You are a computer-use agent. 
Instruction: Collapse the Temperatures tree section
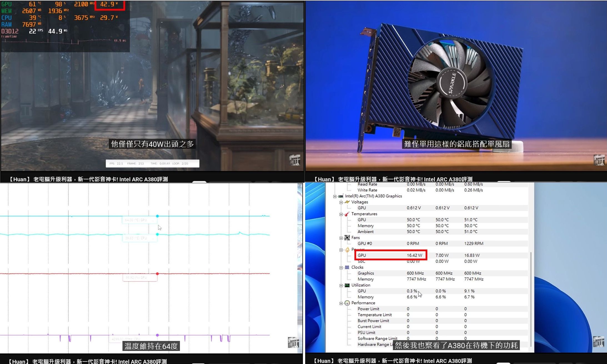pyautogui.click(x=341, y=214)
